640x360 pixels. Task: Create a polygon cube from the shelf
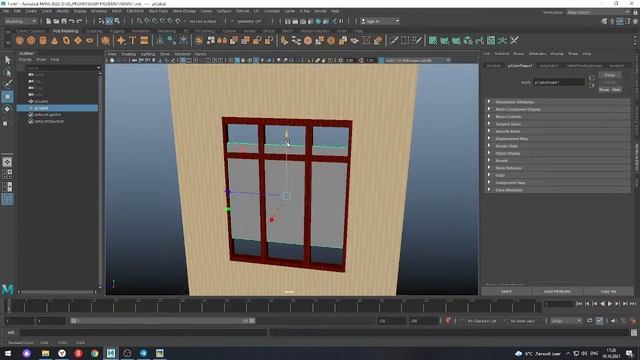pyautogui.click(x=31, y=40)
